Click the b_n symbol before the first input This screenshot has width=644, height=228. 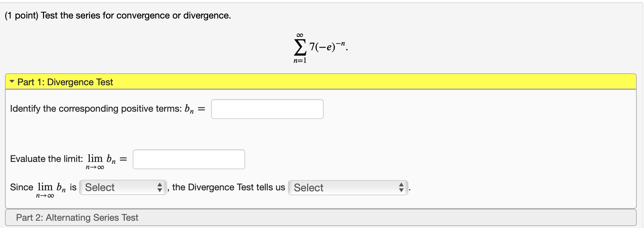[189, 109]
